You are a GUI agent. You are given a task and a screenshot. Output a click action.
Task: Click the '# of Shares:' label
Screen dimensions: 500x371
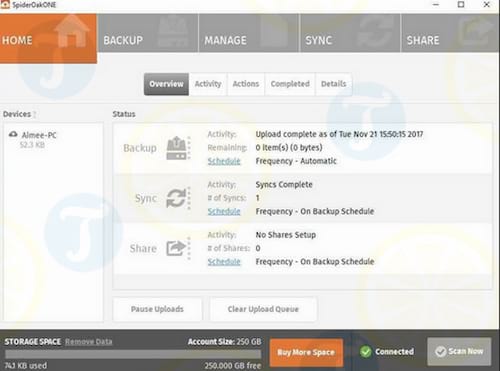click(x=229, y=248)
